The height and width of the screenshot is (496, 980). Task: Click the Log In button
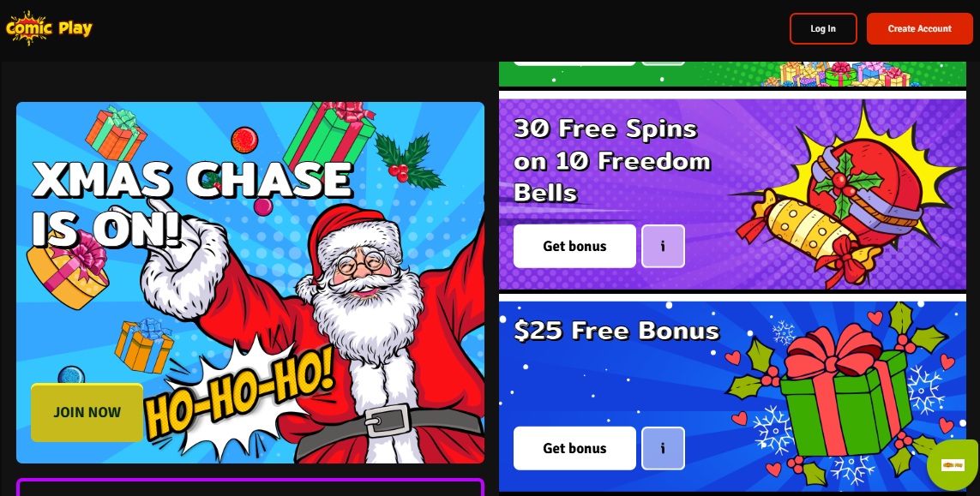pos(823,29)
